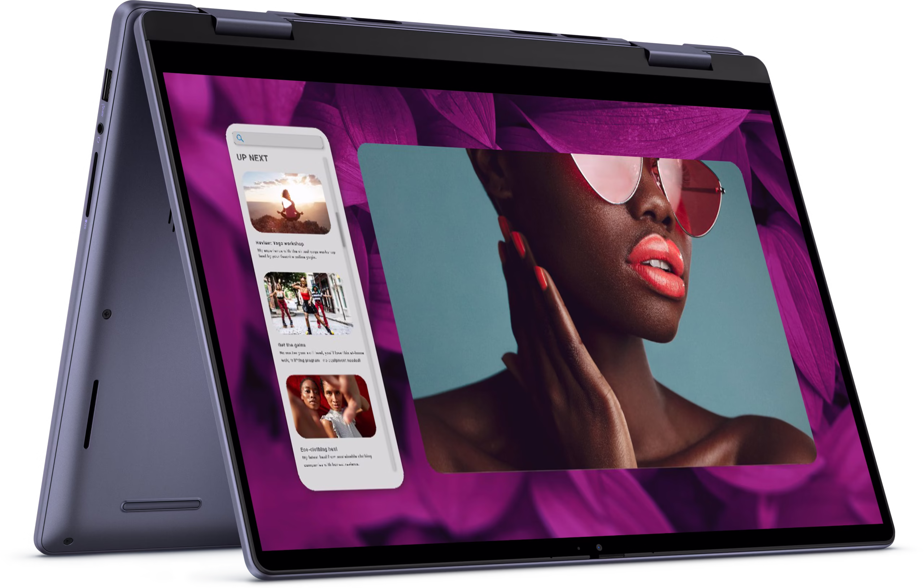Click the UP NEXT panel scrollbar thumb
Image resolution: width=924 pixels, height=588 pixels.
[340, 229]
